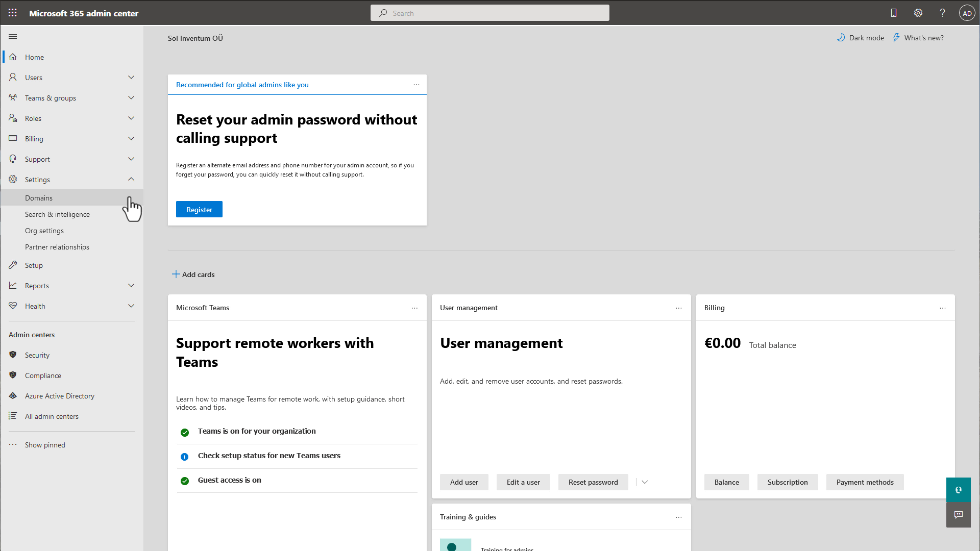The height and width of the screenshot is (551, 980).
Task: Click the Roles icon in sidebar
Action: tap(13, 118)
